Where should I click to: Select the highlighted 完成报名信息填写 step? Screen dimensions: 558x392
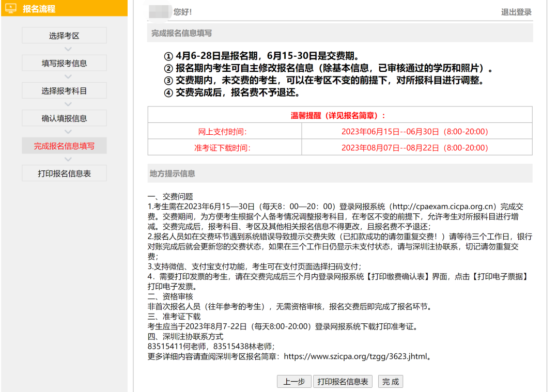[64, 146]
